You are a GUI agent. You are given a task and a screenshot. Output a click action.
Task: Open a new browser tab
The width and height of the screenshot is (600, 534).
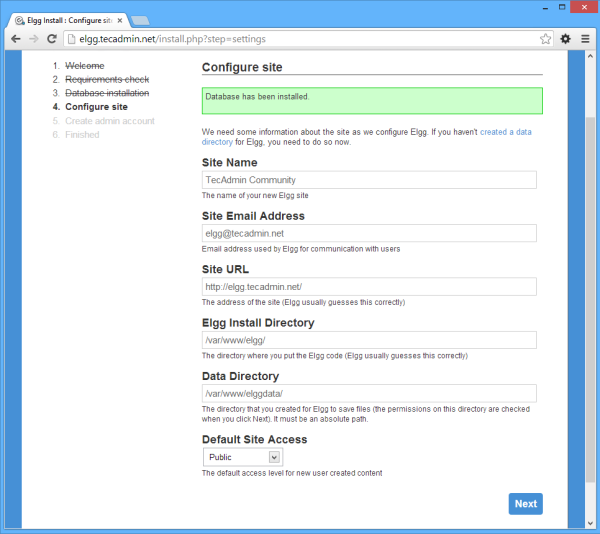141,19
